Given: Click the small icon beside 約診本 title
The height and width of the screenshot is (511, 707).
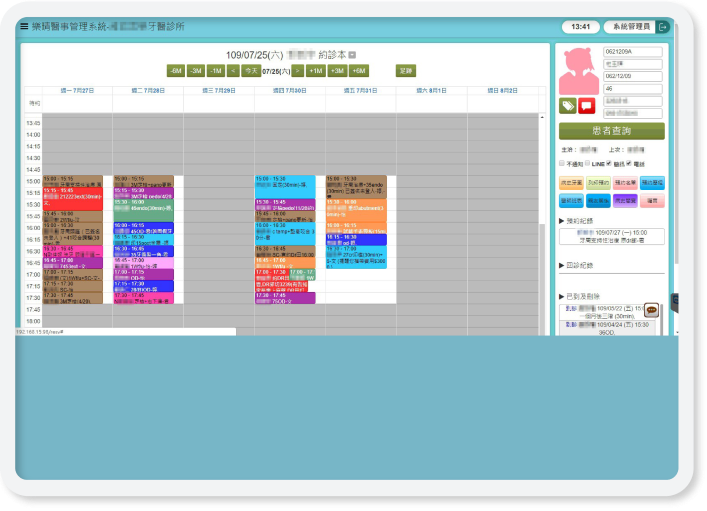Looking at the screenshot, I should tap(351, 54).
